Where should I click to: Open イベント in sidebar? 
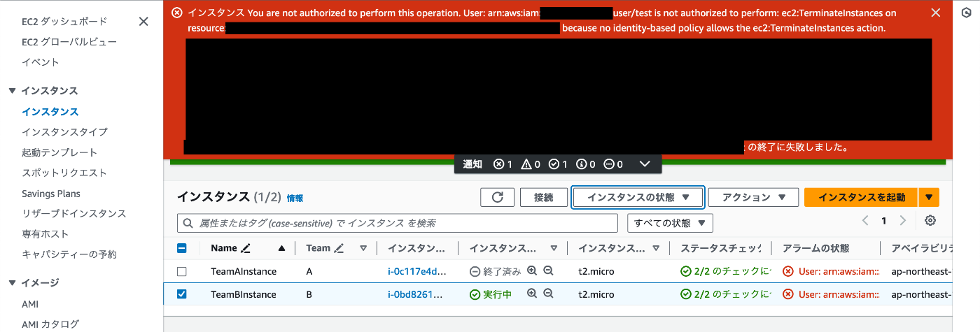pos(41,62)
